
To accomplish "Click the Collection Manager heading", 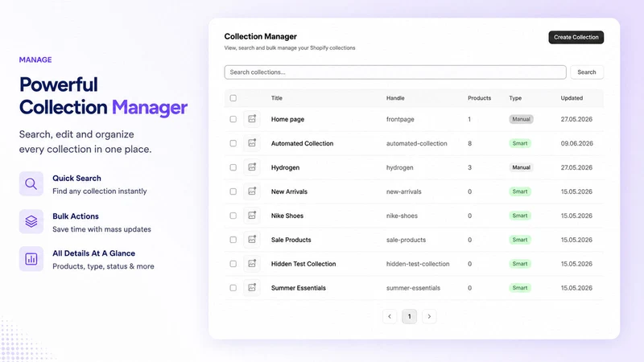I will pos(260,36).
